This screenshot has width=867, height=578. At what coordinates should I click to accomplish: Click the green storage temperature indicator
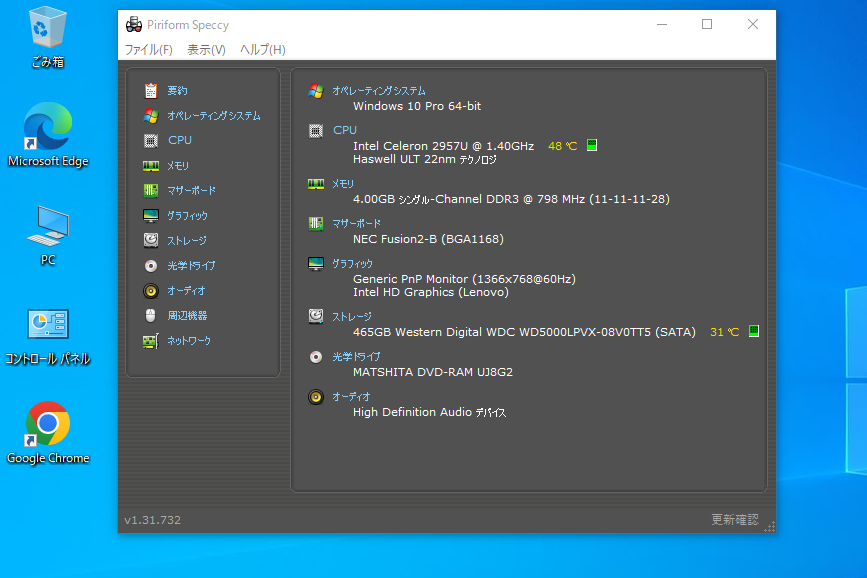(x=754, y=331)
